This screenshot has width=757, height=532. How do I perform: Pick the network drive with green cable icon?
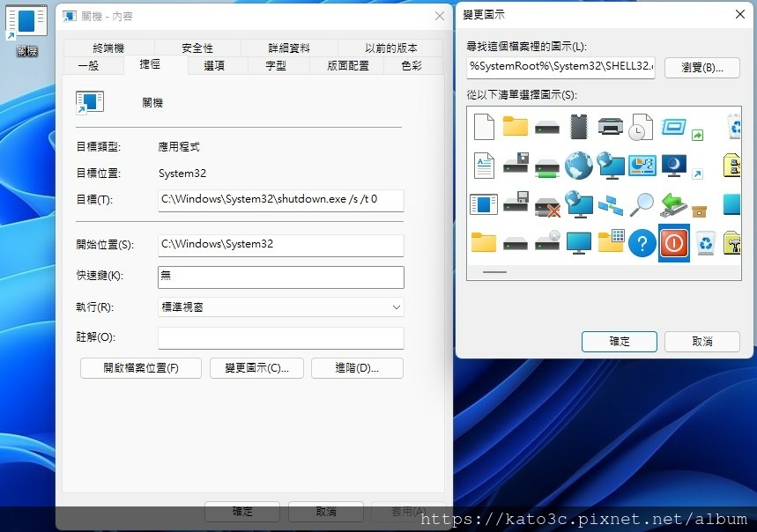pyautogui.click(x=547, y=168)
